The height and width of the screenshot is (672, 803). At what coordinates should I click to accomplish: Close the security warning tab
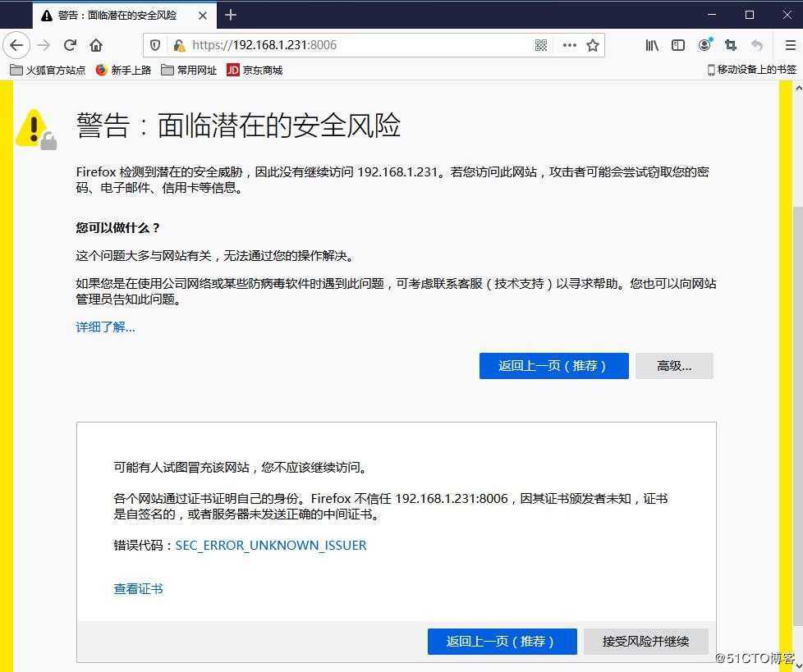click(203, 16)
